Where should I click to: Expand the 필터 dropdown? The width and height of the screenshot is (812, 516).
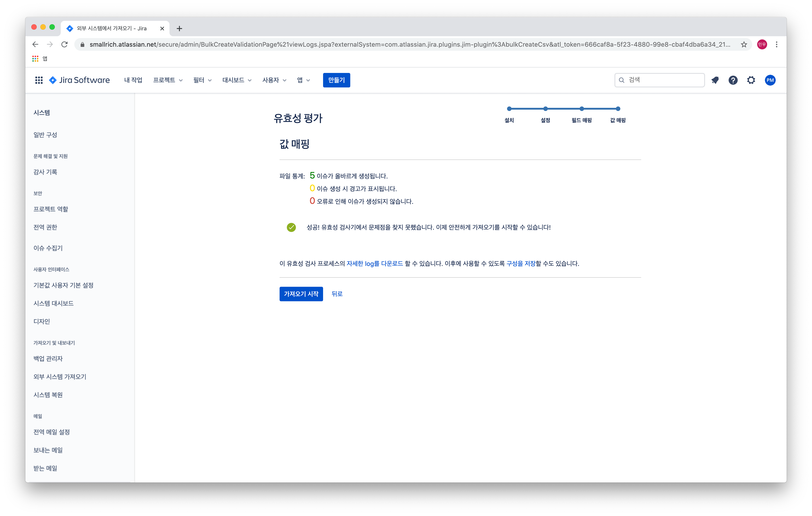(x=202, y=80)
